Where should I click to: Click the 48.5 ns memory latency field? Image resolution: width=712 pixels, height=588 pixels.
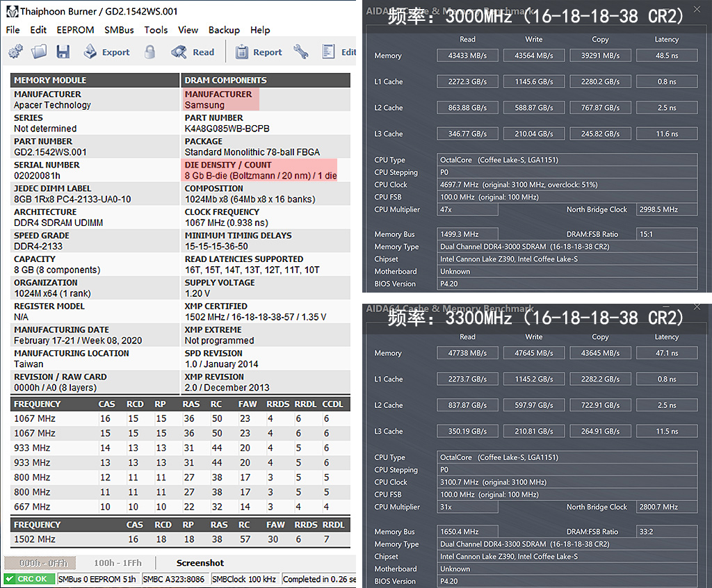[x=667, y=56]
